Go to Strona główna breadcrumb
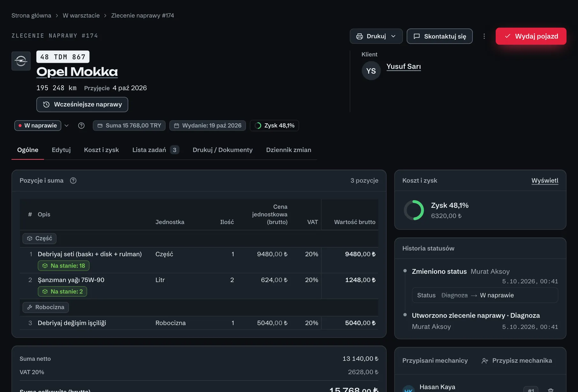 click(31, 16)
